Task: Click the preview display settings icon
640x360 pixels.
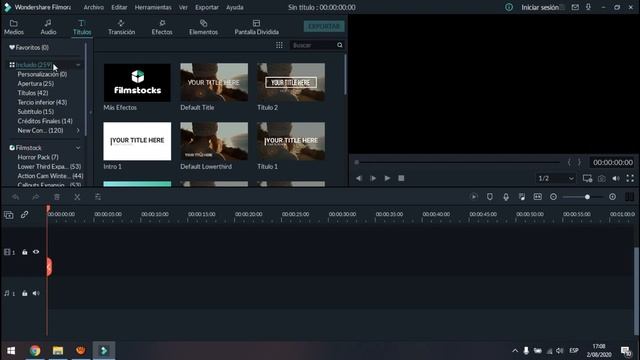Action: coord(587,178)
